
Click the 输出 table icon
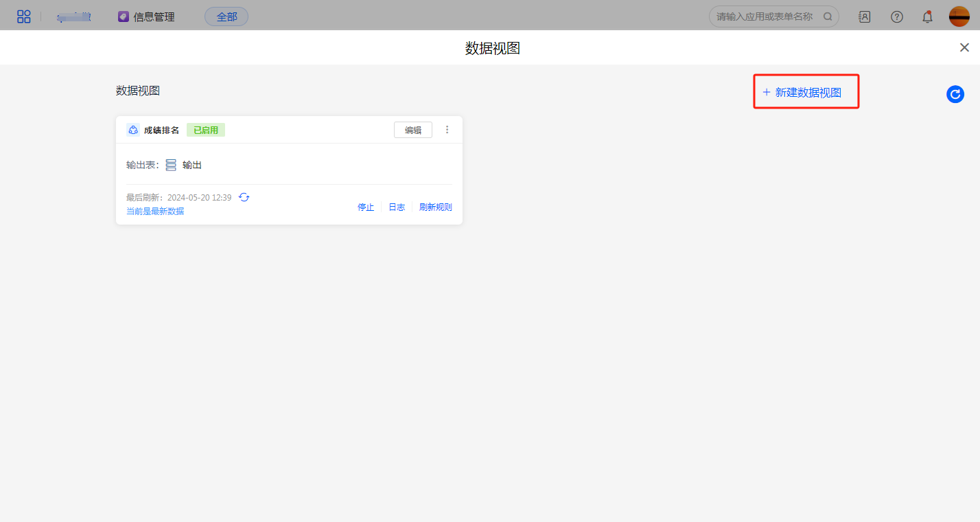[x=171, y=165]
